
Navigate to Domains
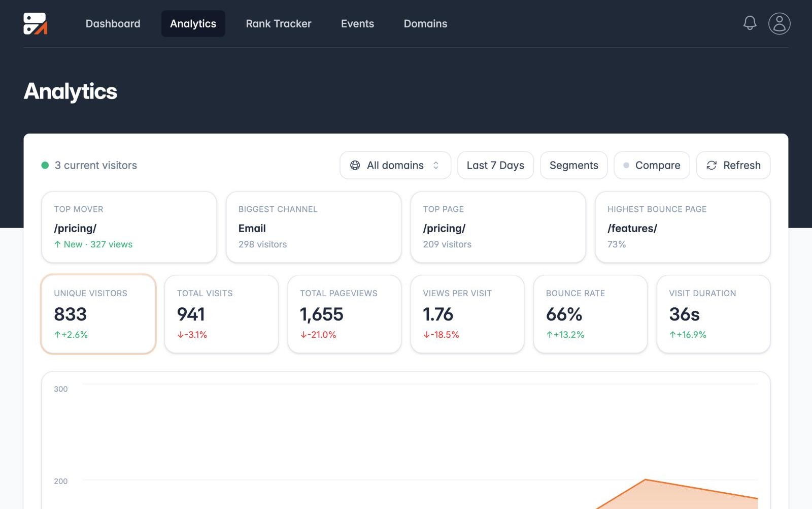(425, 23)
